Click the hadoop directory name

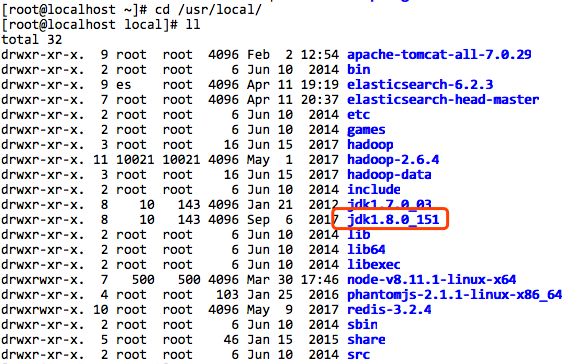click(x=370, y=145)
